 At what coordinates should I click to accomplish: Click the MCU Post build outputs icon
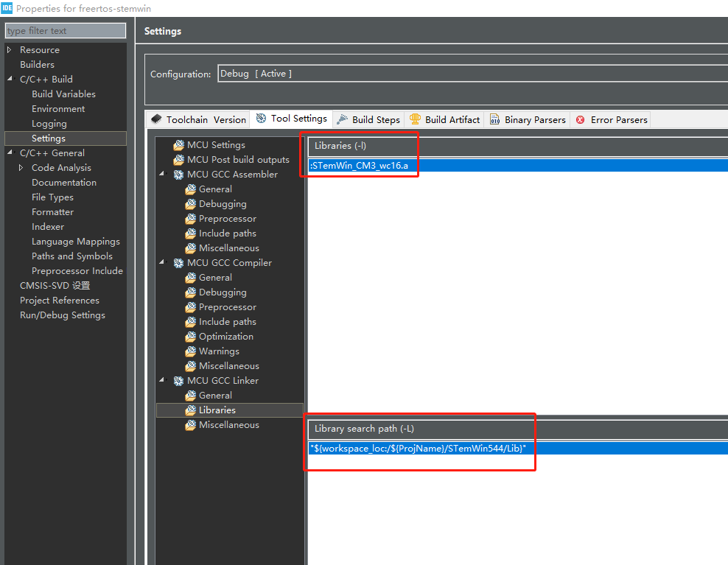pyautogui.click(x=179, y=160)
